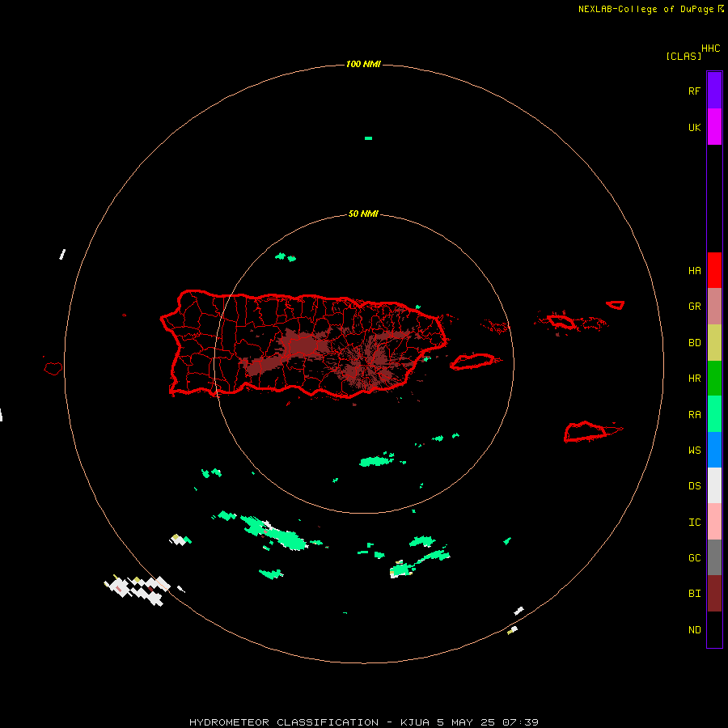Click the "DS" legend label

[694, 486]
